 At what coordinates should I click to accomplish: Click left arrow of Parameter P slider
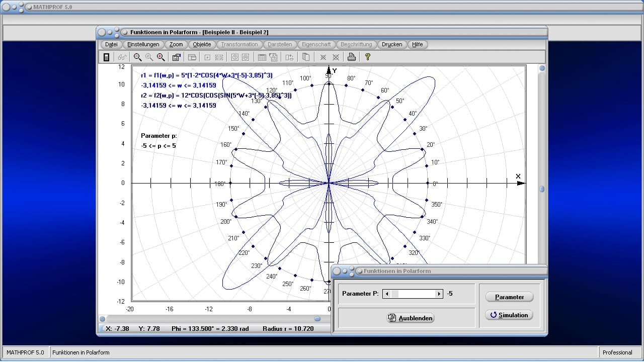387,294
